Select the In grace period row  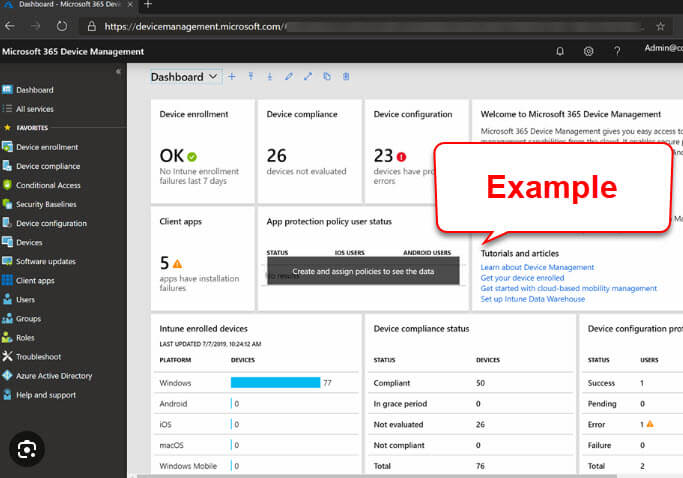tap(470, 403)
